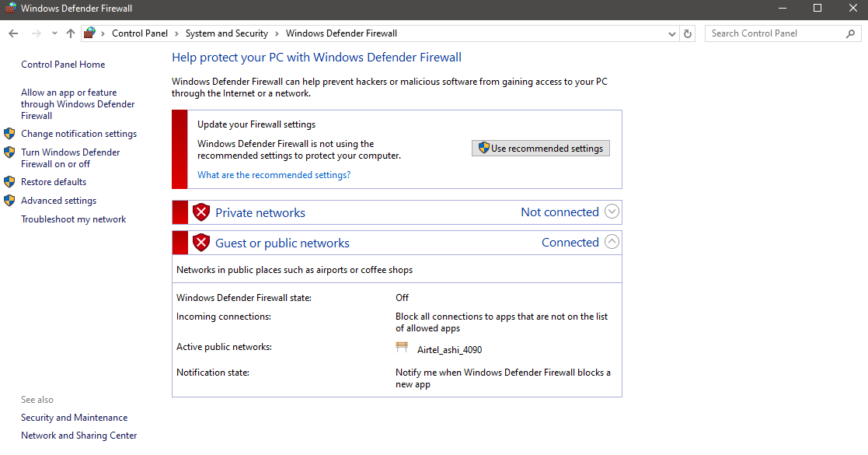Minimize the Windows Defender Firewall window
The width and height of the screenshot is (868, 455).
point(783,9)
